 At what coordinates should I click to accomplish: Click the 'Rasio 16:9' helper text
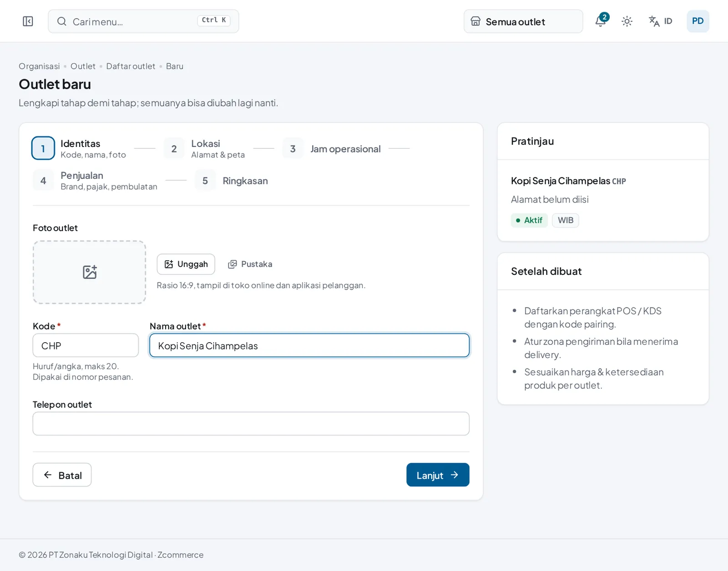tap(261, 285)
